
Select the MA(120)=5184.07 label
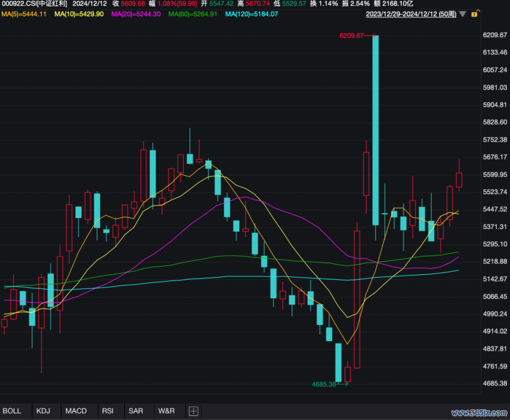[x=251, y=14]
